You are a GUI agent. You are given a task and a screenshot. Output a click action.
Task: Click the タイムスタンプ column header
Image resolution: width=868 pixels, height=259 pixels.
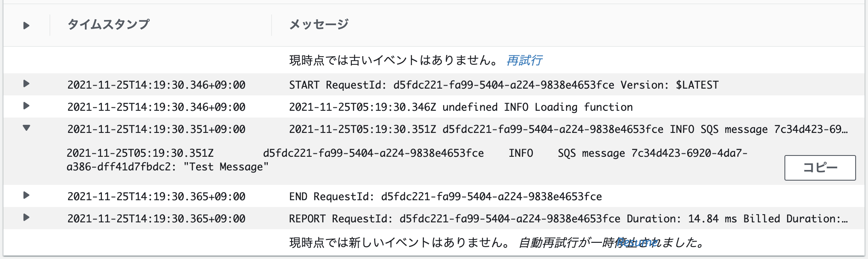[109, 25]
